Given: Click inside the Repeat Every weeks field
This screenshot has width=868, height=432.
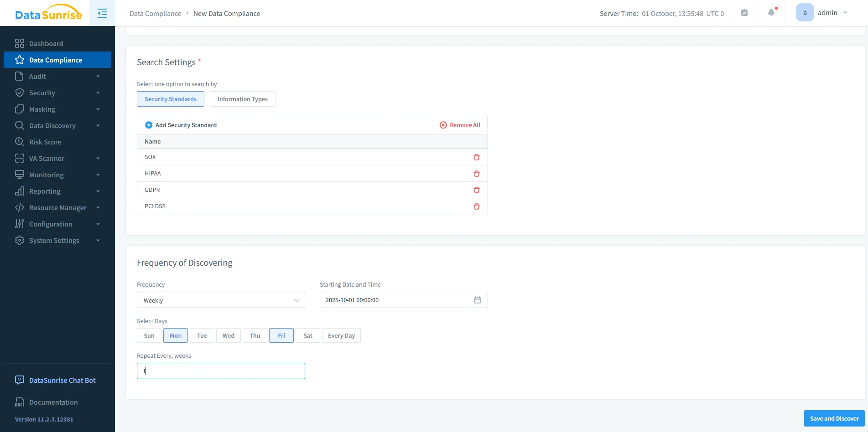Looking at the screenshot, I should coord(221,370).
